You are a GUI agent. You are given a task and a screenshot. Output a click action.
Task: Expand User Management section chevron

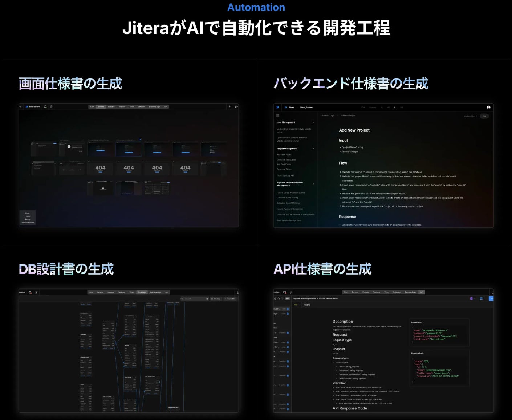click(x=313, y=122)
